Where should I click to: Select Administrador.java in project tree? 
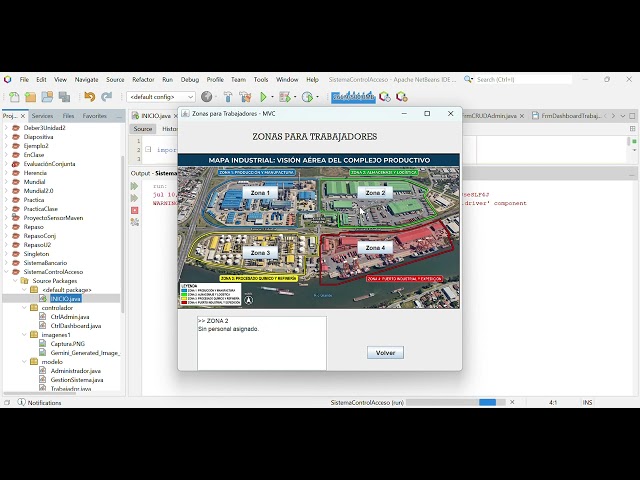coord(76,371)
